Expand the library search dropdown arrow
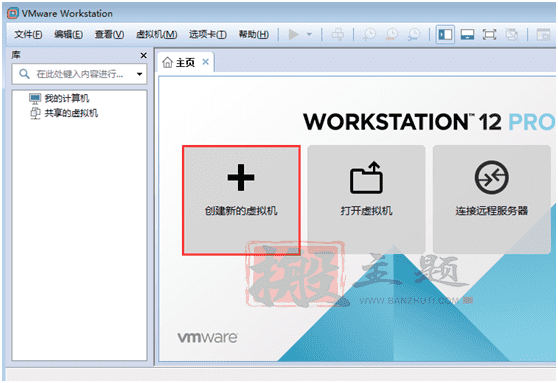The width and height of the screenshot is (558, 383). (x=140, y=74)
